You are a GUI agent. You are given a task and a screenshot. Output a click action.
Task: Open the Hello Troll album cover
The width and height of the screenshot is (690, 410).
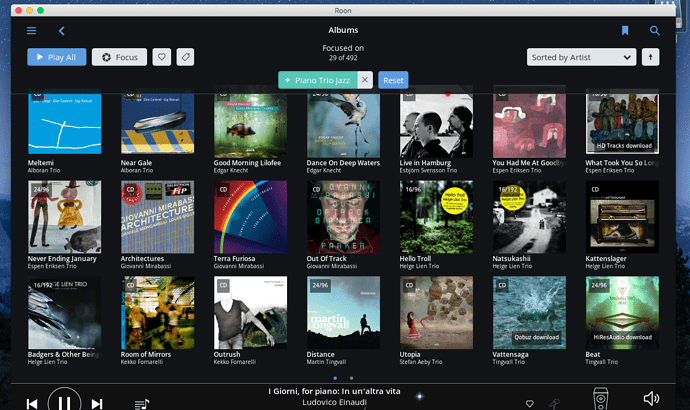[x=436, y=217]
